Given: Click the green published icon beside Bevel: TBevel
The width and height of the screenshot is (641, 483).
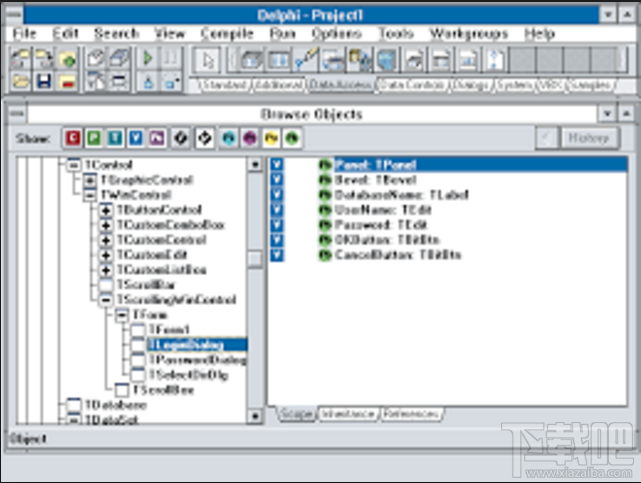Looking at the screenshot, I should (325, 180).
